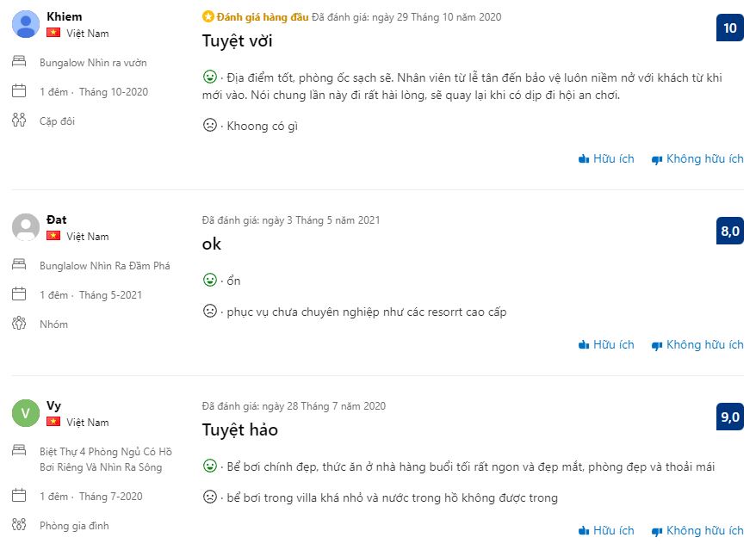Click the thumbs-down icon on Vy's review
The height and width of the screenshot is (556, 756).
coord(657,531)
